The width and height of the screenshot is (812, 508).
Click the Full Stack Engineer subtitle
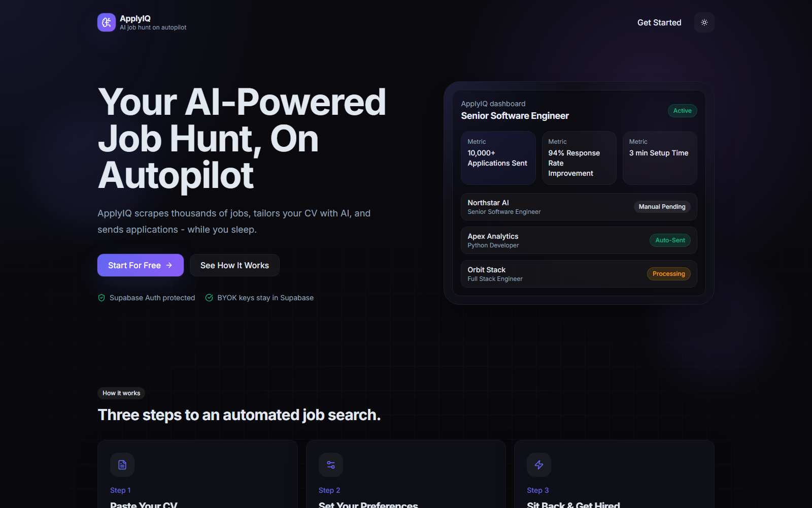495,279
